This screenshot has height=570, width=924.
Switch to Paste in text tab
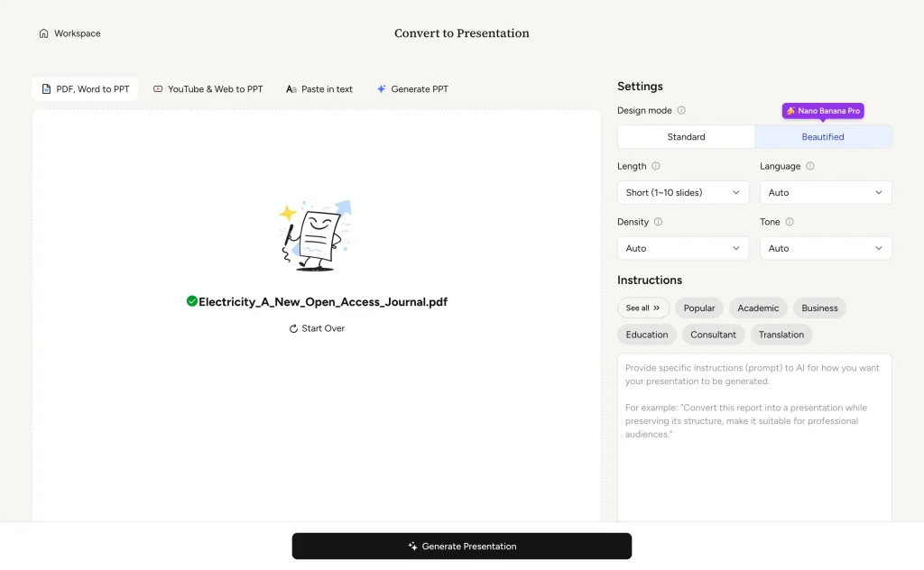(319, 89)
